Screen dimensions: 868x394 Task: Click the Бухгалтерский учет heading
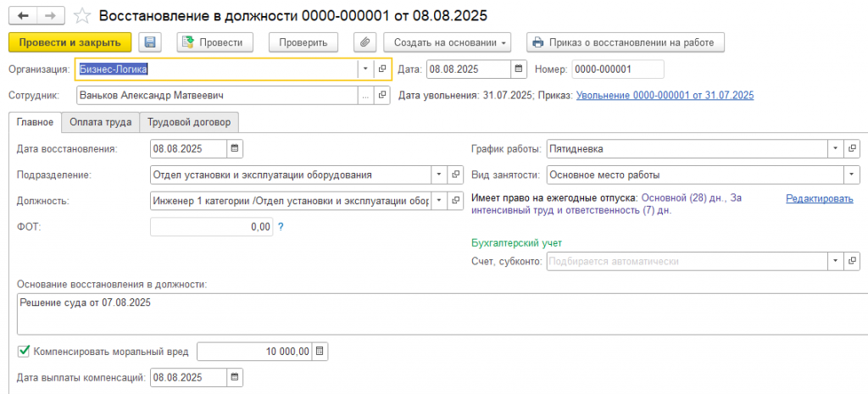tap(516, 242)
